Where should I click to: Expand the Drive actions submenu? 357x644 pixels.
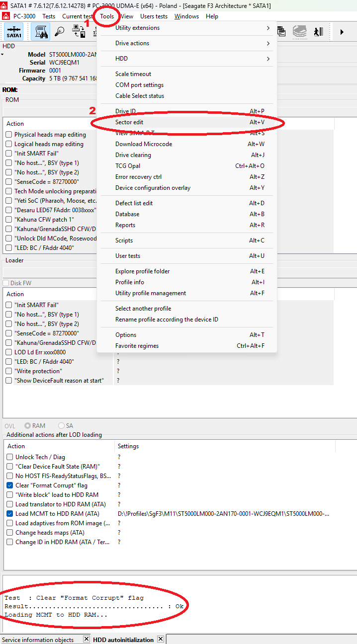click(186, 43)
